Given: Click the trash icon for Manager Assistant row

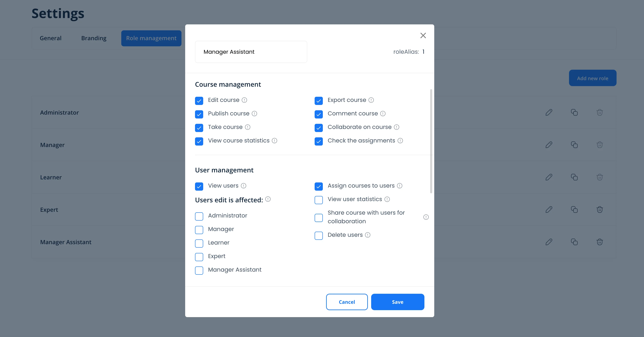Looking at the screenshot, I should point(600,242).
